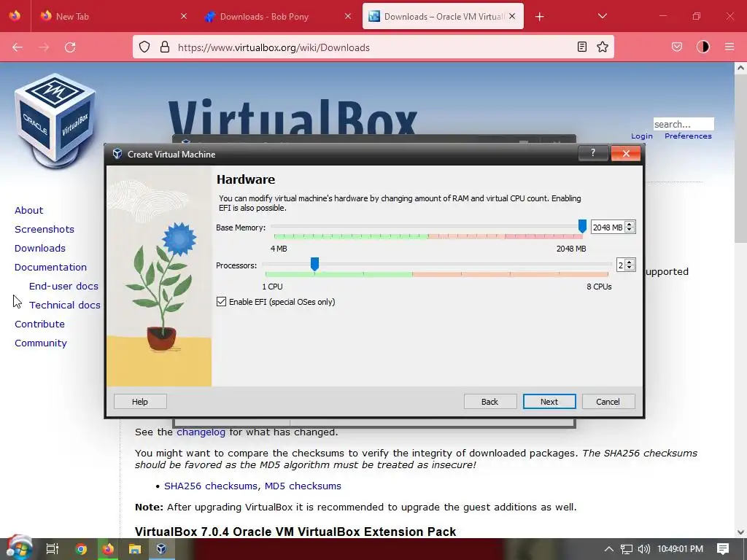Toggle the Enable EFI checkbox
The width and height of the screenshot is (747, 560).
tap(221, 301)
